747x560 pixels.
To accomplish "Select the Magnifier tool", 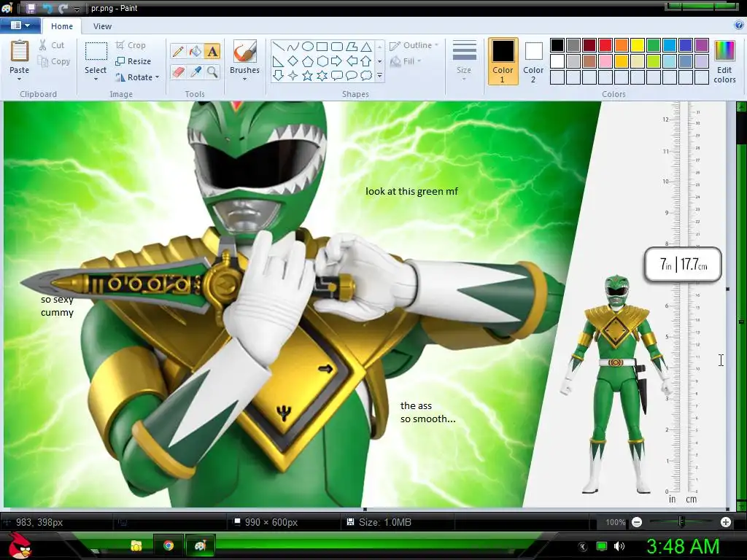I will 212,72.
